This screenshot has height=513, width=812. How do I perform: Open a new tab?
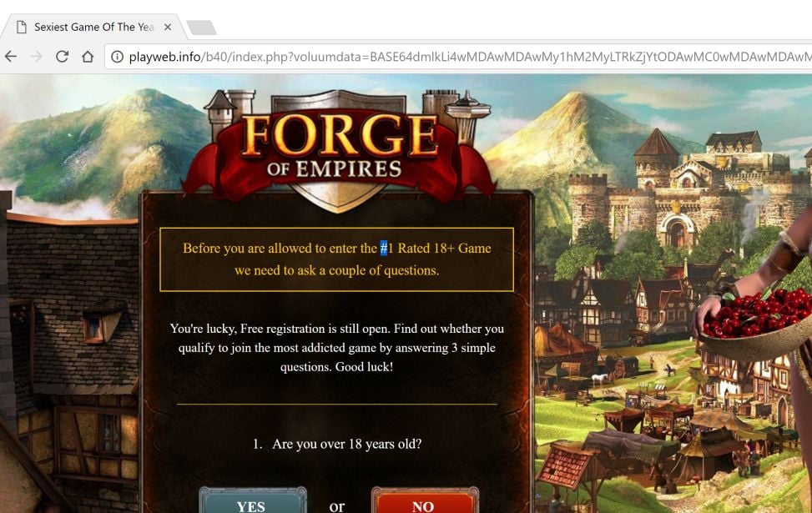pyautogui.click(x=201, y=28)
